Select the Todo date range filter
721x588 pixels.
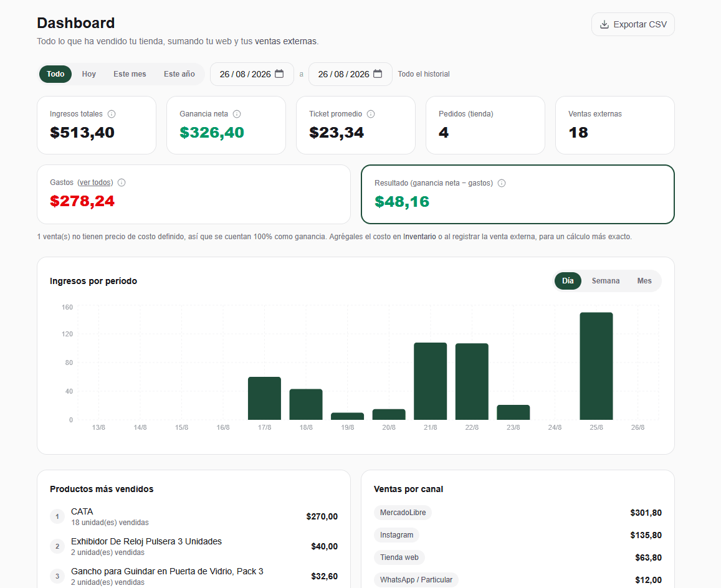[x=55, y=74]
